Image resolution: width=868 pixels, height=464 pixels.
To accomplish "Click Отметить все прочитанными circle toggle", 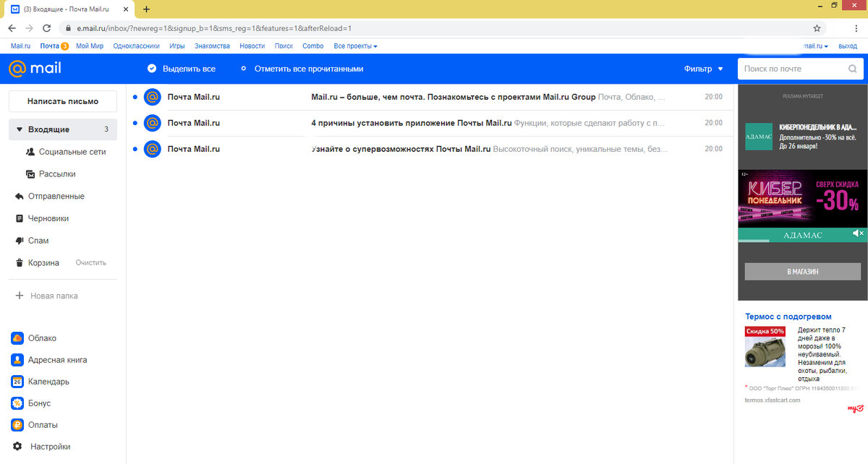I will coord(244,69).
